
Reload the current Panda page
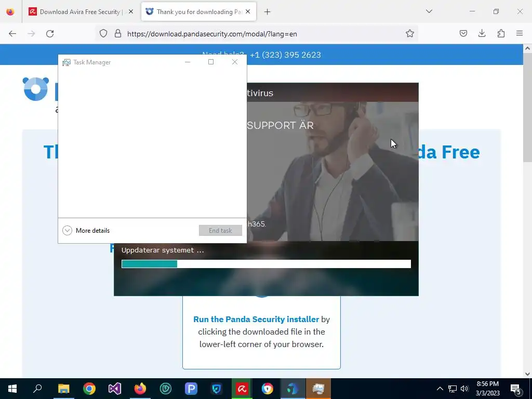[50, 34]
